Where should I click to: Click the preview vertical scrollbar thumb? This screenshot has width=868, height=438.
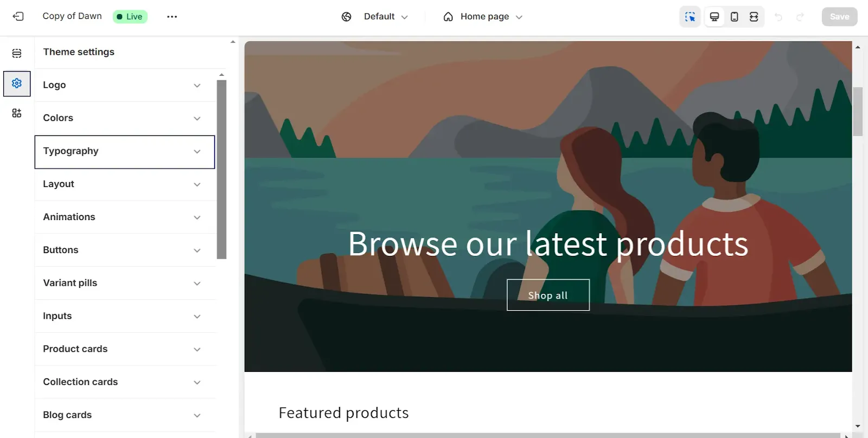858,111
